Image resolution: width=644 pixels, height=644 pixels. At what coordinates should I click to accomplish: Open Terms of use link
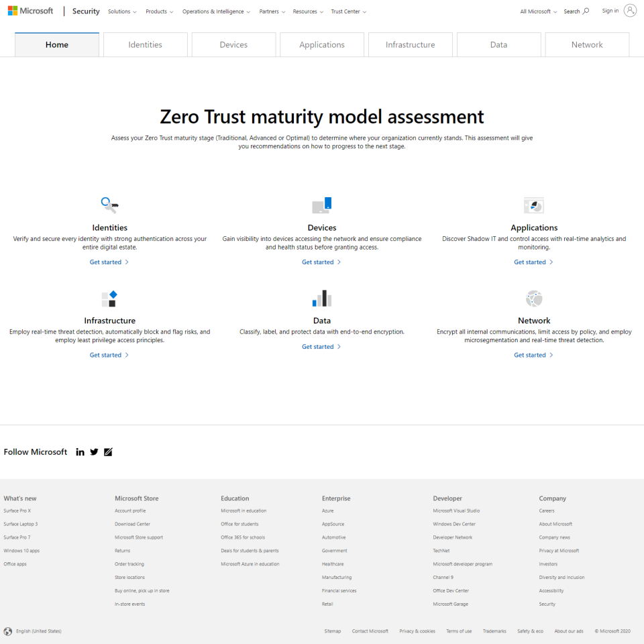pyautogui.click(x=459, y=631)
